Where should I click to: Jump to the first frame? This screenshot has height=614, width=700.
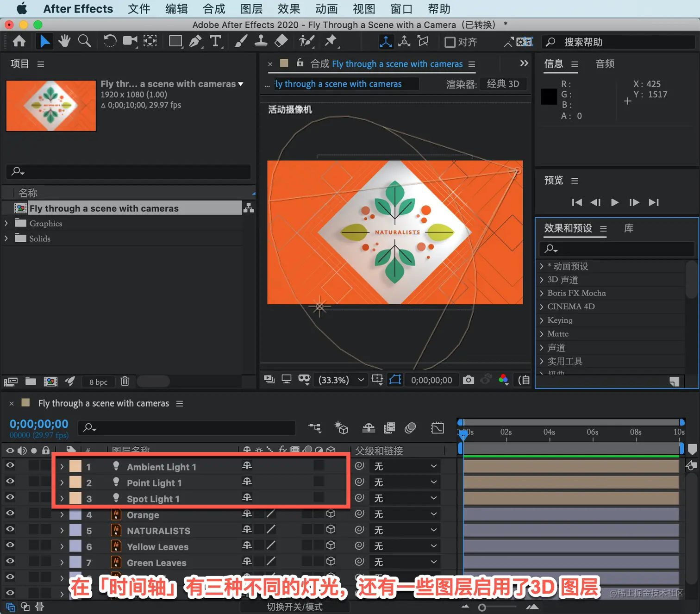pyautogui.click(x=577, y=202)
